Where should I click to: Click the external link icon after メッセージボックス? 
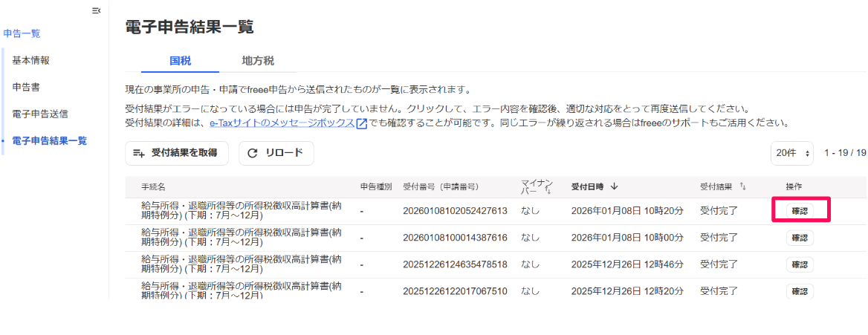pyautogui.click(x=361, y=123)
